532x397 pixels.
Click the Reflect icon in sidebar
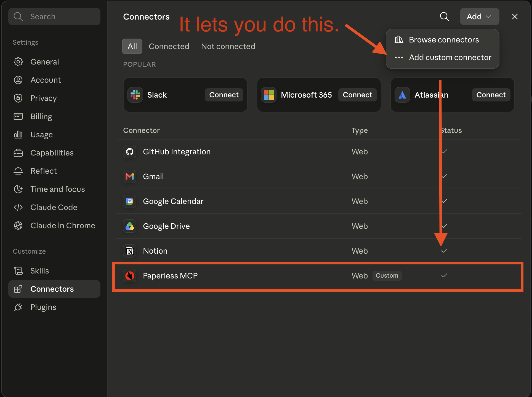18,171
